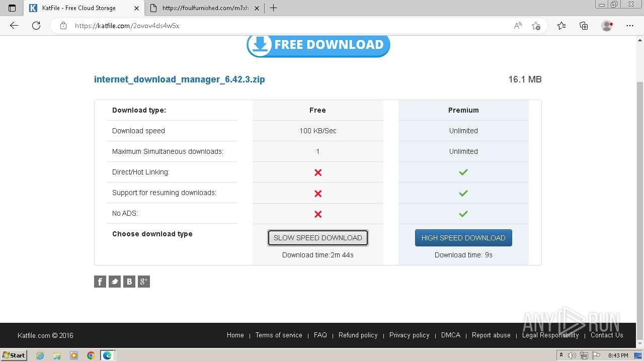644x362 pixels.
Task: Show hidden system tray icons
Action: [x=561, y=355]
